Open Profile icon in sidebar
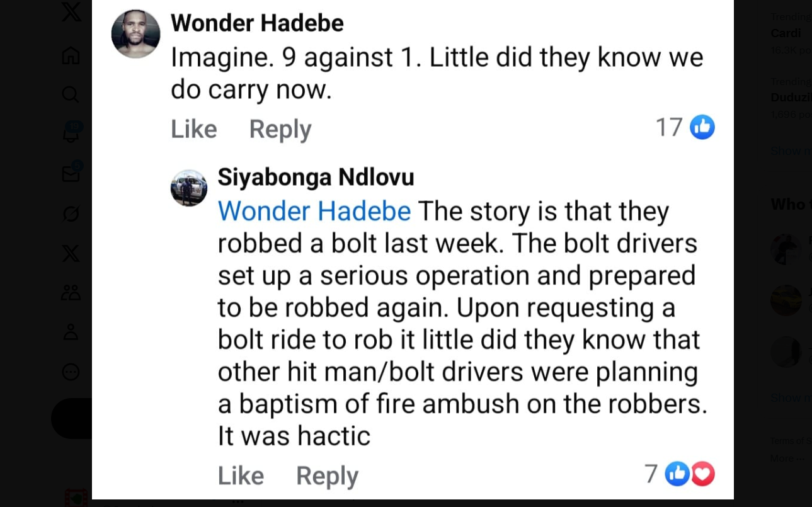Viewport: 812px width, 507px height. click(71, 332)
